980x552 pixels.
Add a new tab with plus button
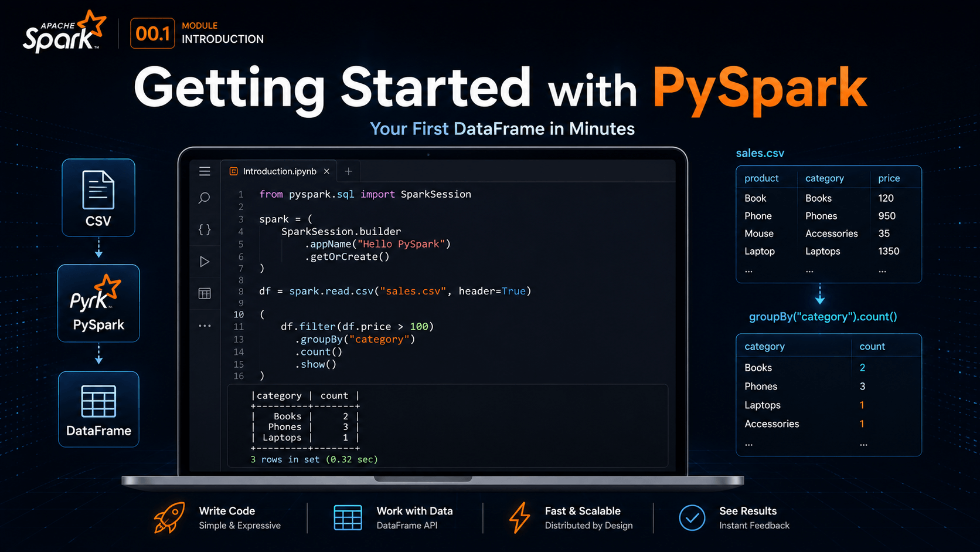(x=349, y=171)
